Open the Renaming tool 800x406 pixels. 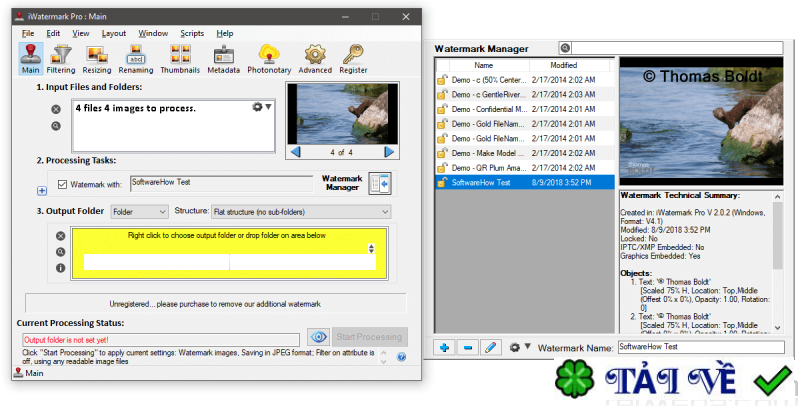click(x=136, y=59)
